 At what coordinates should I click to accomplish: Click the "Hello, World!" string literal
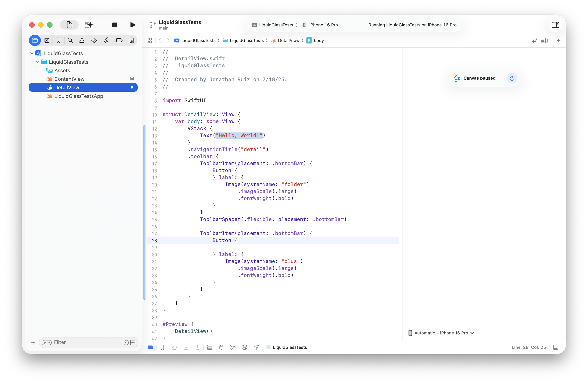pyautogui.click(x=239, y=136)
